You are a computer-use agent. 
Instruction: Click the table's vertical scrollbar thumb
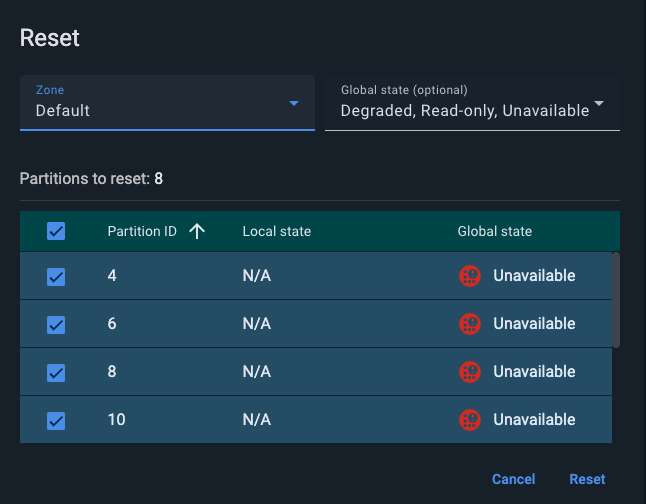pyautogui.click(x=616, y=300)
